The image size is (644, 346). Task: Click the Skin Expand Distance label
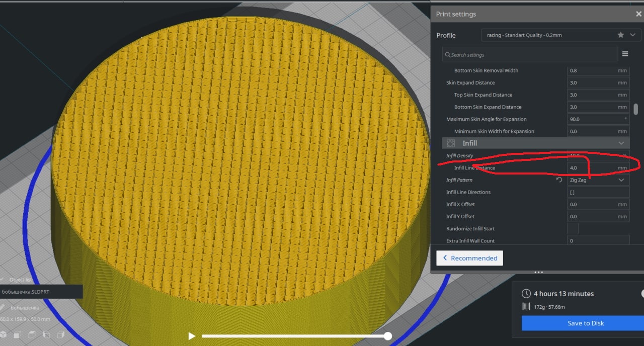coord(470,82)
